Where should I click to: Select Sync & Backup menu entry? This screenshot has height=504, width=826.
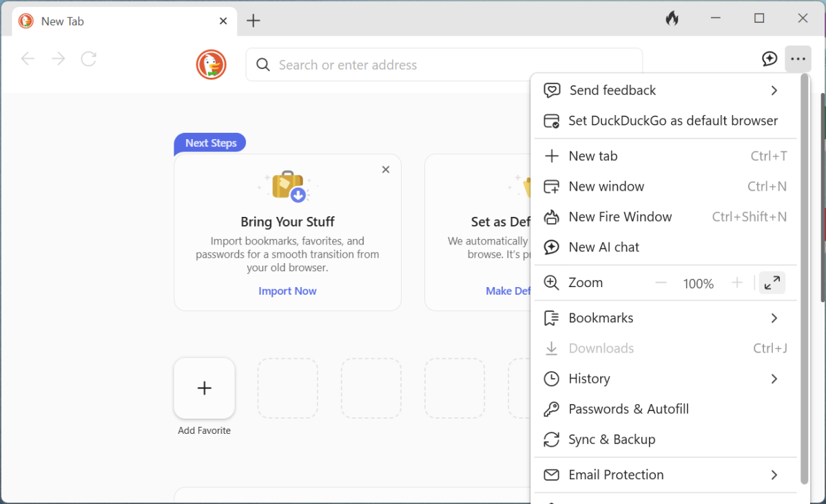pyautogui.click(x=612, y=439)
